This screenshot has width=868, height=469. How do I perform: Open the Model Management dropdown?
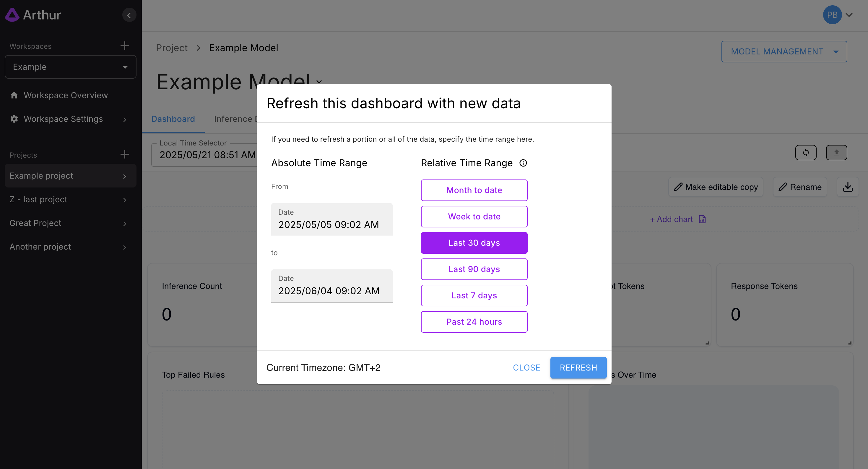tap(784, 51)
